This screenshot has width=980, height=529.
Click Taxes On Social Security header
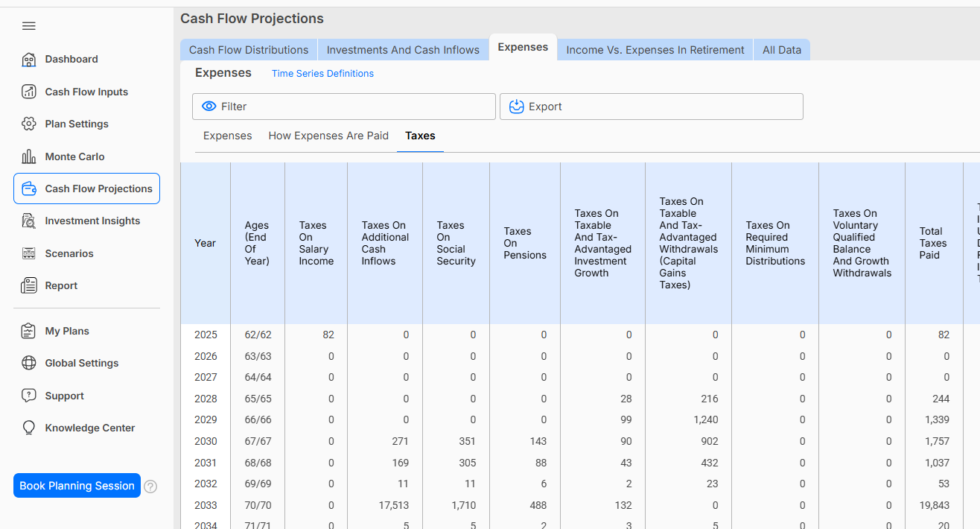click(x=456, y=243)
